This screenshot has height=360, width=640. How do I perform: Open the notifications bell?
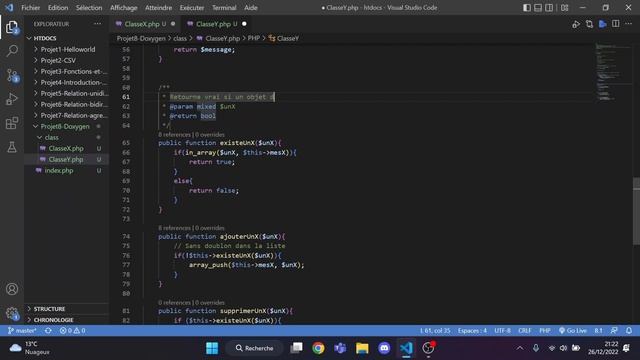629,331
